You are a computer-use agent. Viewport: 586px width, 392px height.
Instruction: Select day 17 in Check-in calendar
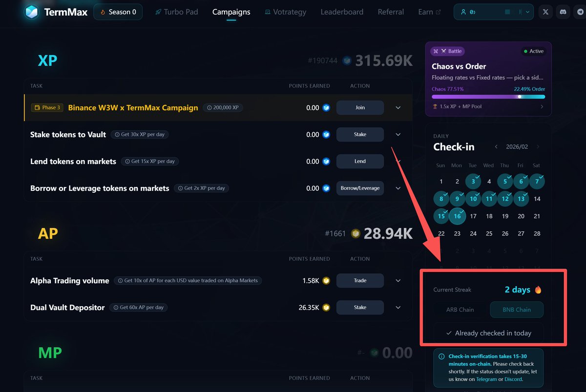[473, 216]
